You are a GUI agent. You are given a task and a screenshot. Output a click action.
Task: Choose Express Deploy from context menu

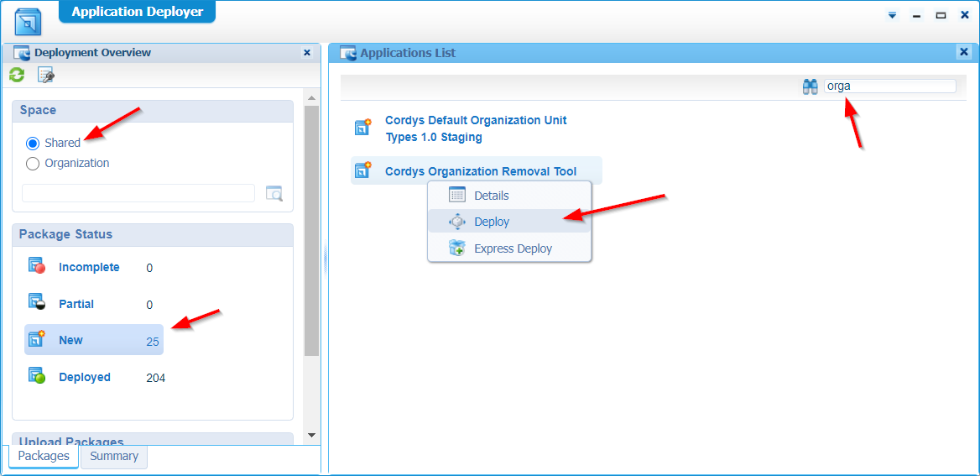click(513, 248)
